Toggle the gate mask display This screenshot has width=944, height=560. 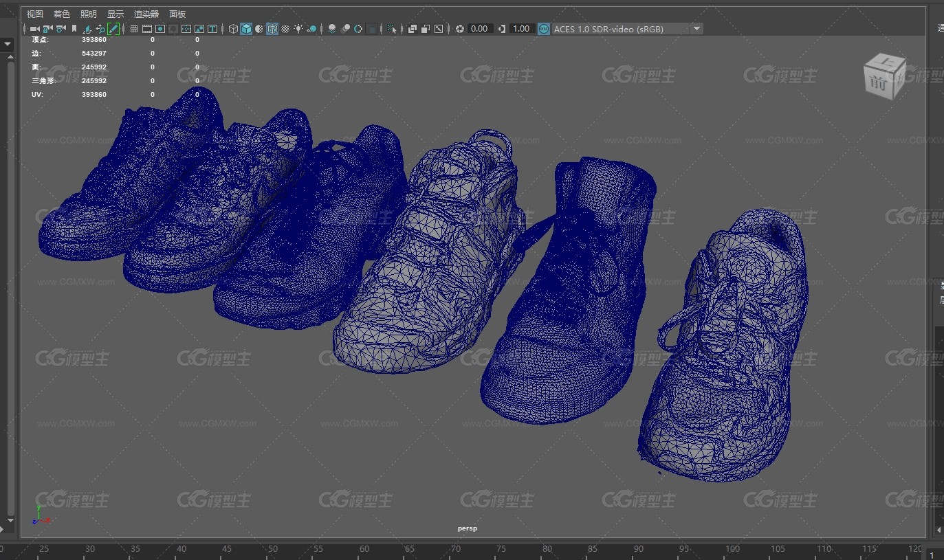coord(173,29)
